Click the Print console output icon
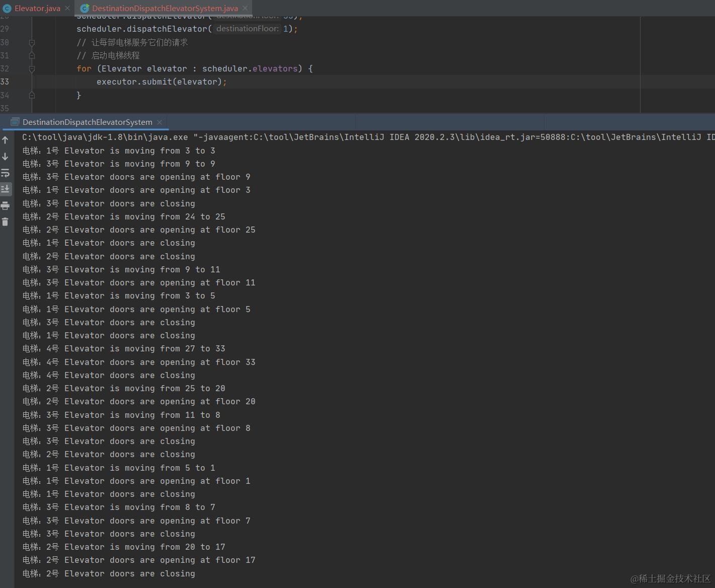Viewport: 715px width, 588px height. point(5,205)
